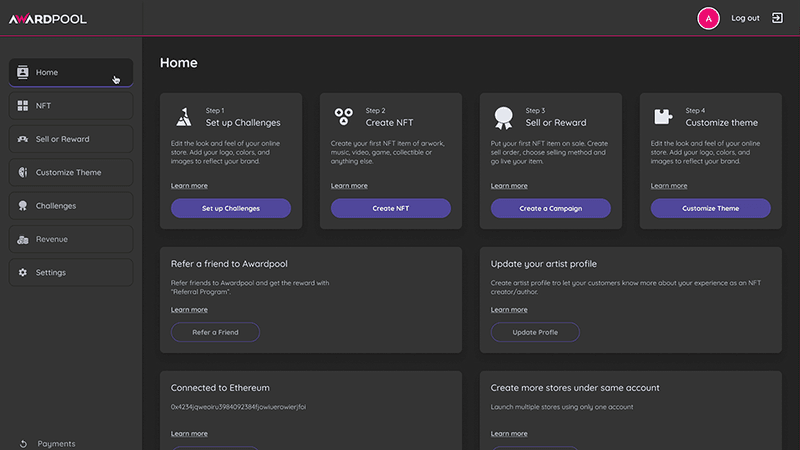Click the NFT grid icon in sidebar

coord(22,106)
